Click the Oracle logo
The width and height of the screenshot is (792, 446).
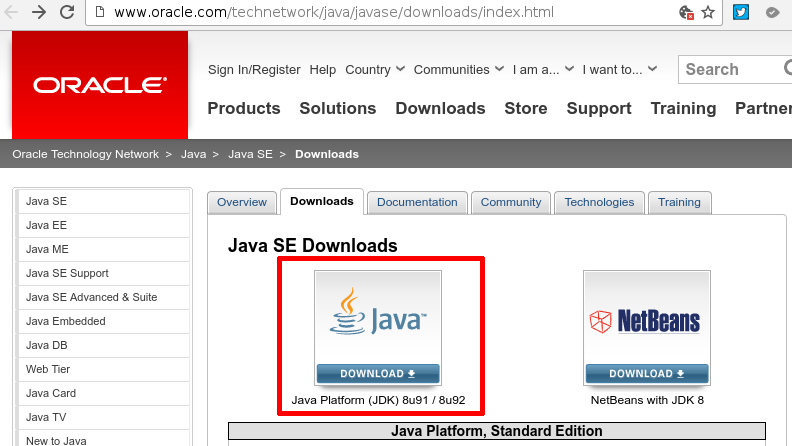[100, 85]
